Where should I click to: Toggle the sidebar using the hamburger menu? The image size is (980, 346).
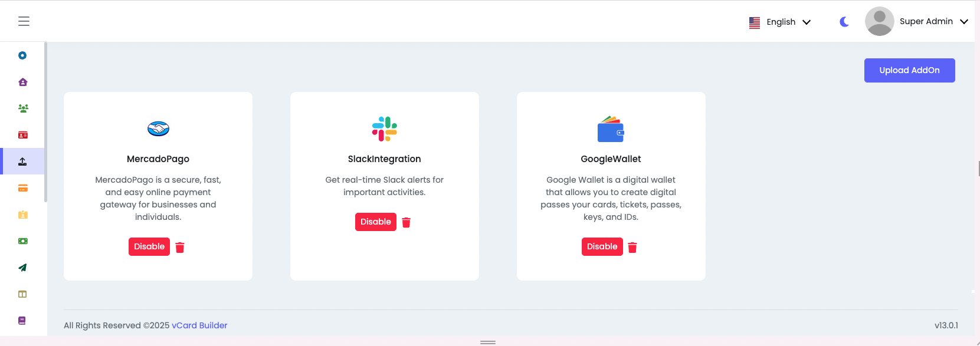click(x=24, y=21)
